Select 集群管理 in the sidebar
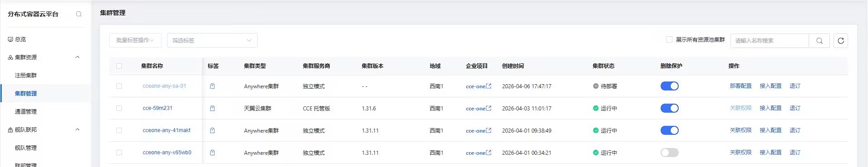868x167 pixels. coord(26,94)
